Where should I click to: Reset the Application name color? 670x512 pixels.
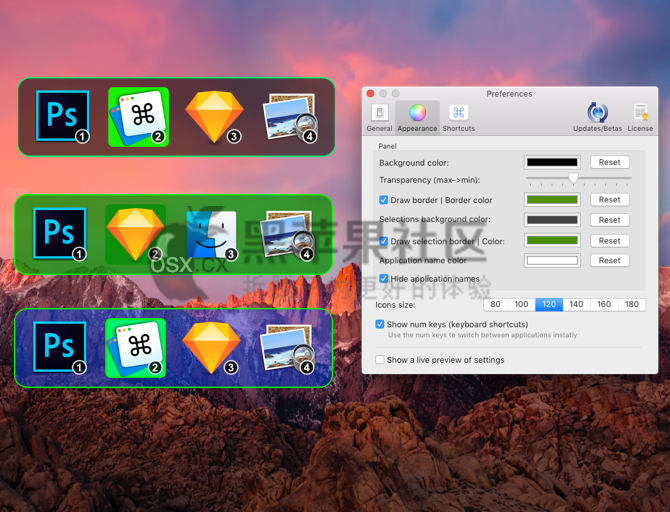(x=609, y=260)
